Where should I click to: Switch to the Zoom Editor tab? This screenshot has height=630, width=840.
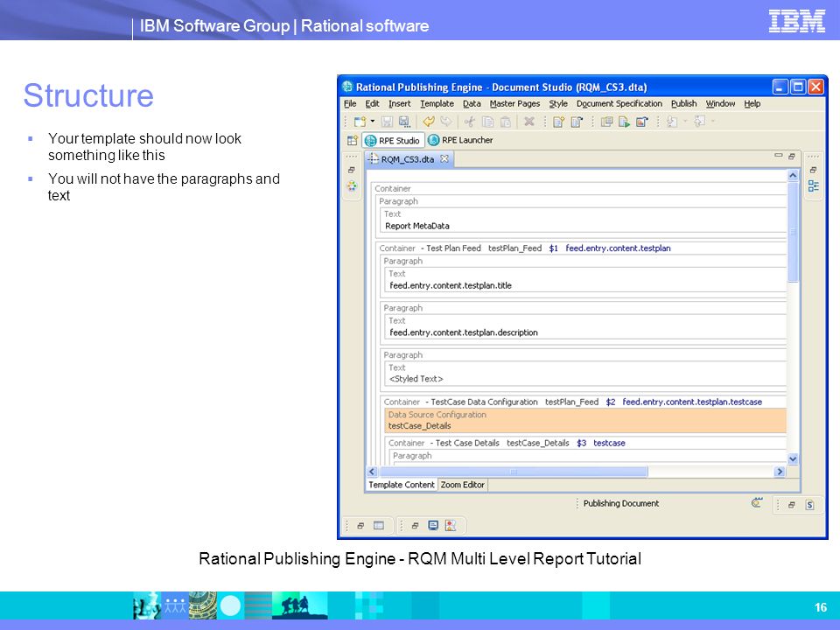(462, 485)
